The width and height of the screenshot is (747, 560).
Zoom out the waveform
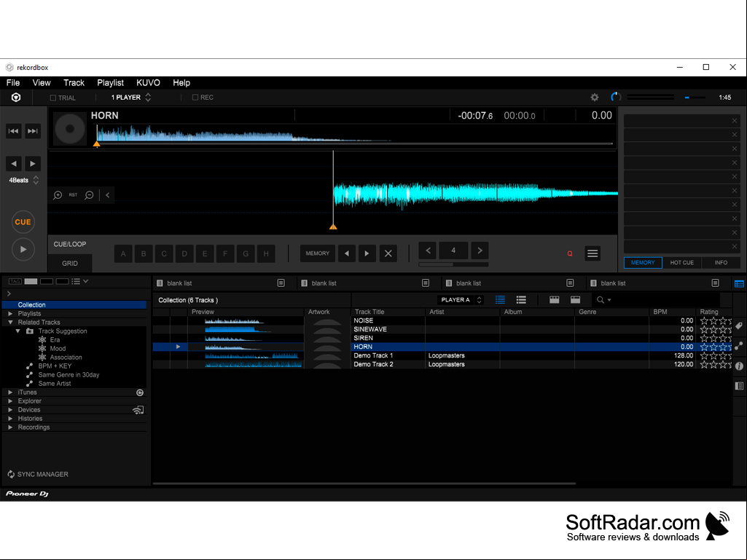(x=89, y=195)
